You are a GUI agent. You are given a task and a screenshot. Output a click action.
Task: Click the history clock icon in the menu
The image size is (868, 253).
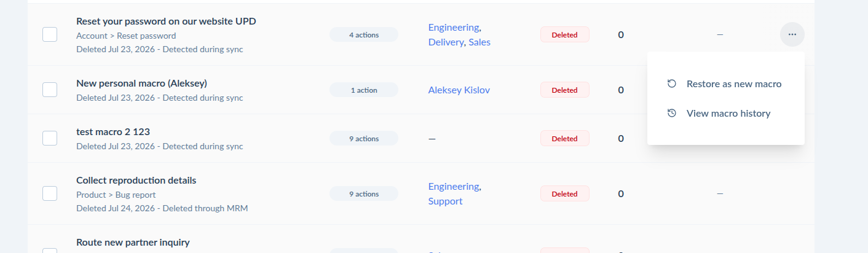[x=672, y=113]
